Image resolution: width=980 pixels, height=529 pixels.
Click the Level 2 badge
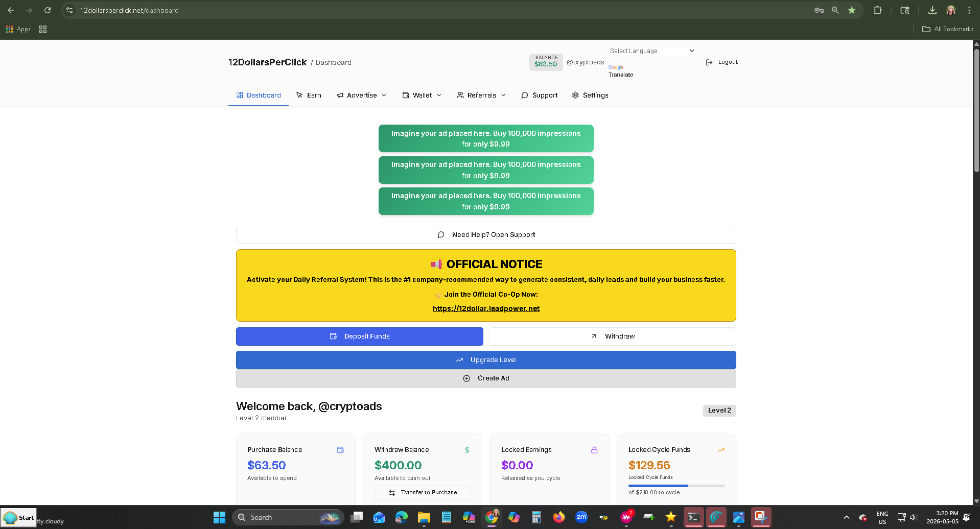coord(719,411)
